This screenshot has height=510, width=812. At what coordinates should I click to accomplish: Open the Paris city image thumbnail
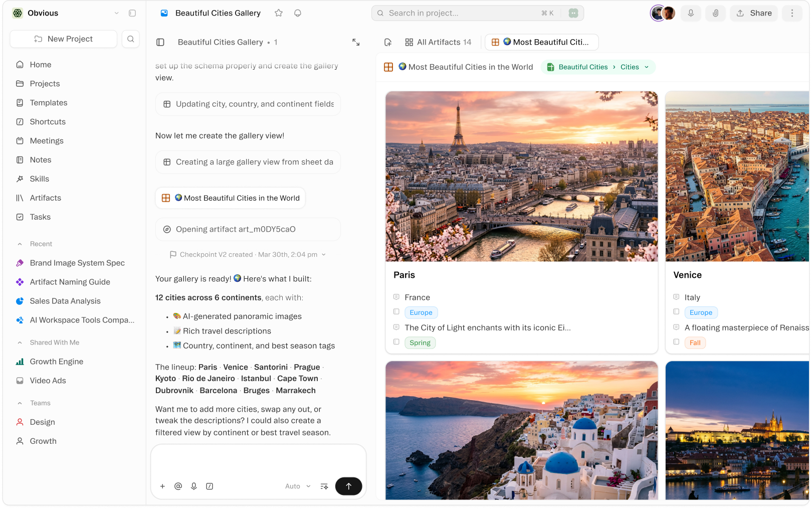(x=521, y=176)
